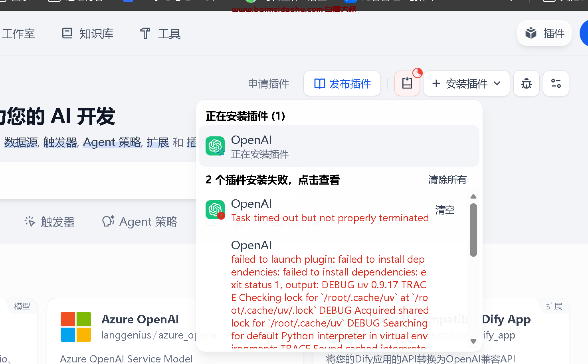
Task: Open 知识库 book icon in navigation
Action: [x=67, y=33]
